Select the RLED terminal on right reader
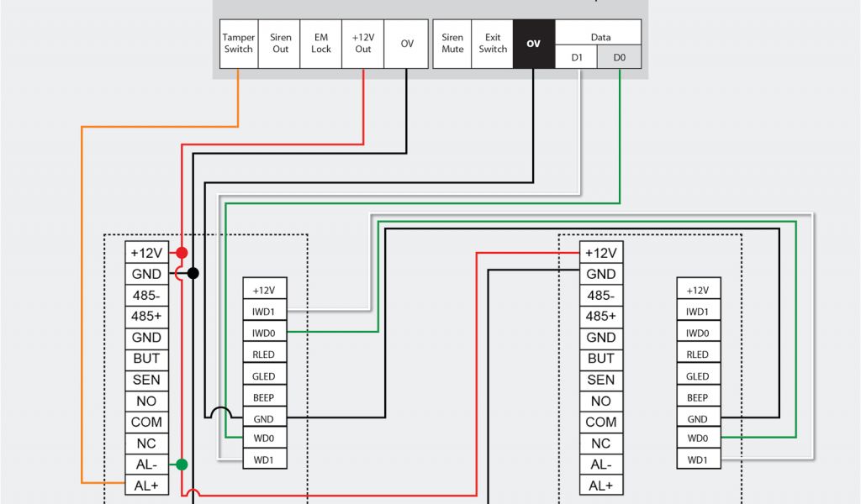861x504 pixels. [698, 354]
